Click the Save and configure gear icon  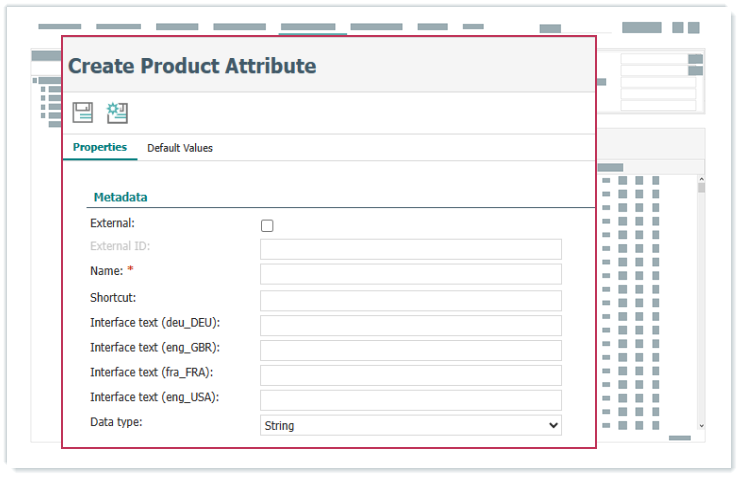pyautogui.click(x=117, y=113)
